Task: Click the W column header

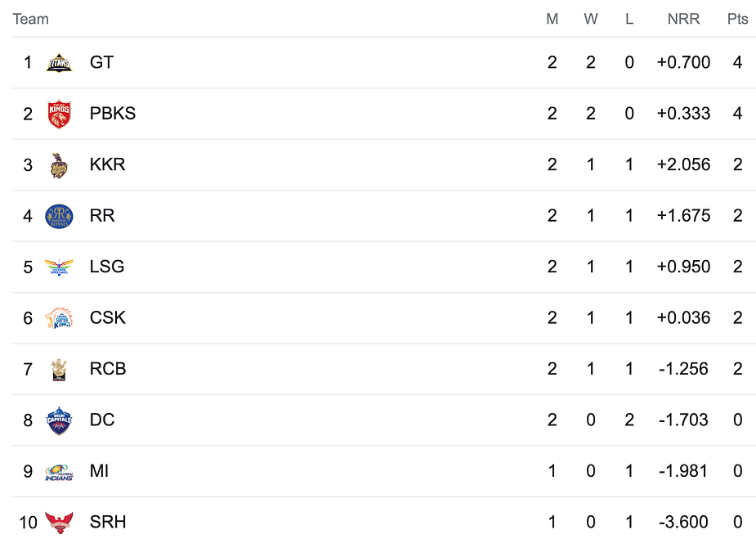Action: pyautogui.click(x=591, y=19)
